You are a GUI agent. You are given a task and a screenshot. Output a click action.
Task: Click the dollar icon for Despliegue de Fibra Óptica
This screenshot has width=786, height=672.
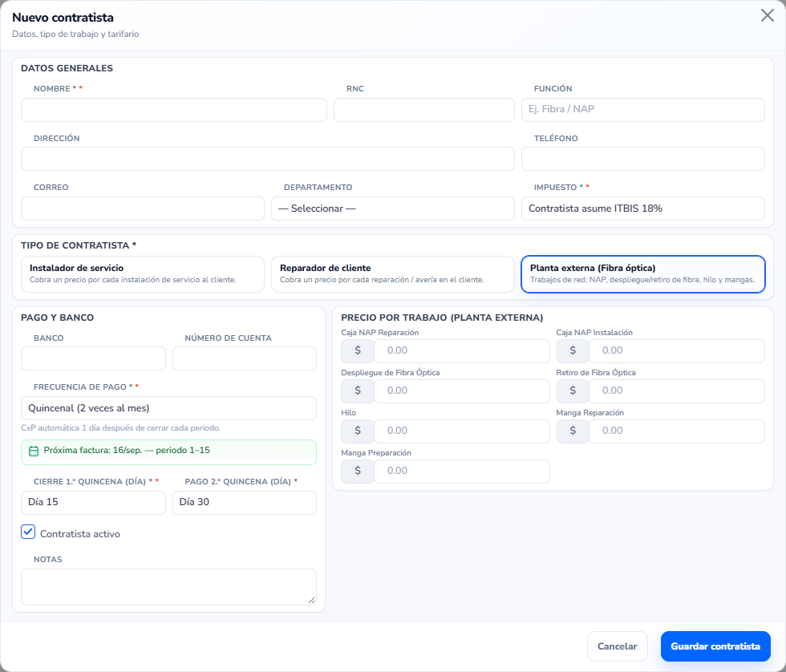click(x=358, y=391)
